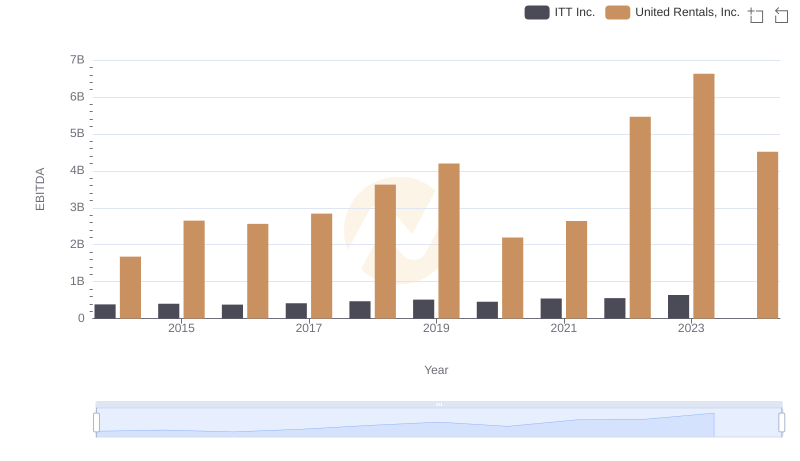800x461 pixels.
Task: Click the 5B y-axis label
Action: (77, 134)
